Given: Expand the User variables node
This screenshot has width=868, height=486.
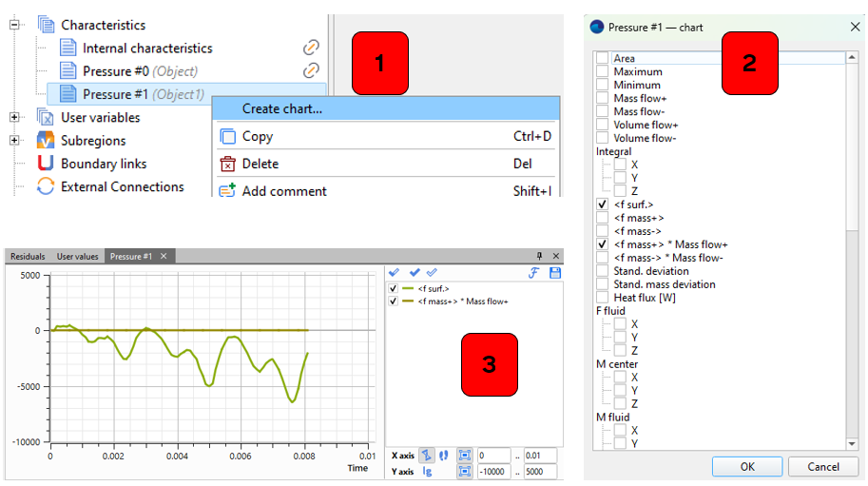Looking at the screenshot, I should pos(15,118).
